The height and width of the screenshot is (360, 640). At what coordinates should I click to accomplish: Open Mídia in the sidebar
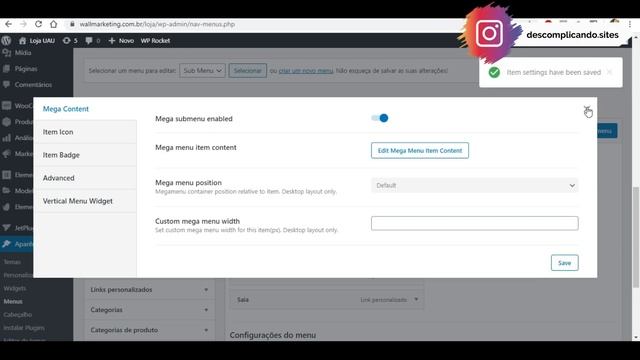tap(23, 53)
